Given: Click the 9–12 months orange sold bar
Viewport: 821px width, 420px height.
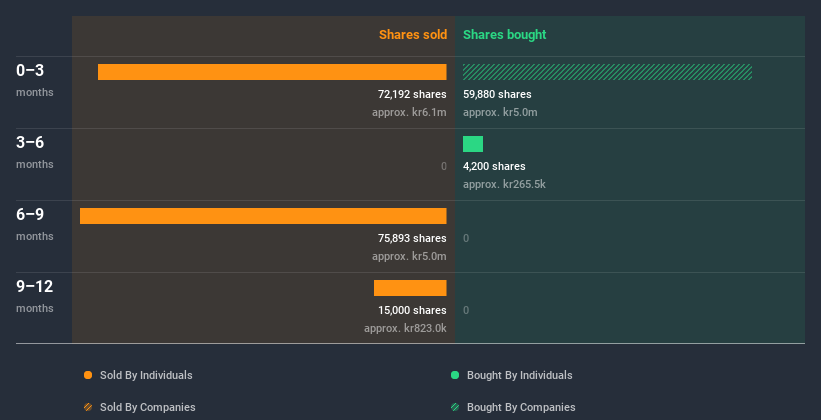Looking at the screenshot, I should click(x=410, y=288).
